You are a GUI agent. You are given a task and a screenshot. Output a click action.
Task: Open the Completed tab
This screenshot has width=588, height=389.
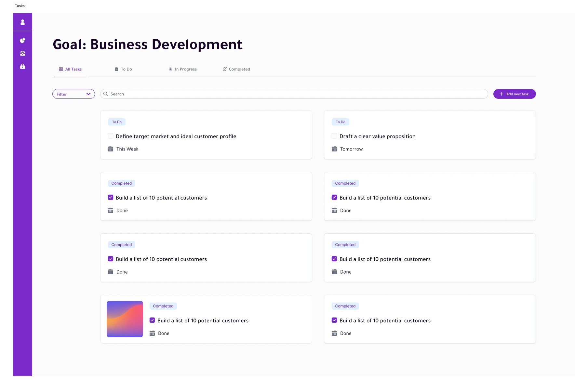coord(236,69)
